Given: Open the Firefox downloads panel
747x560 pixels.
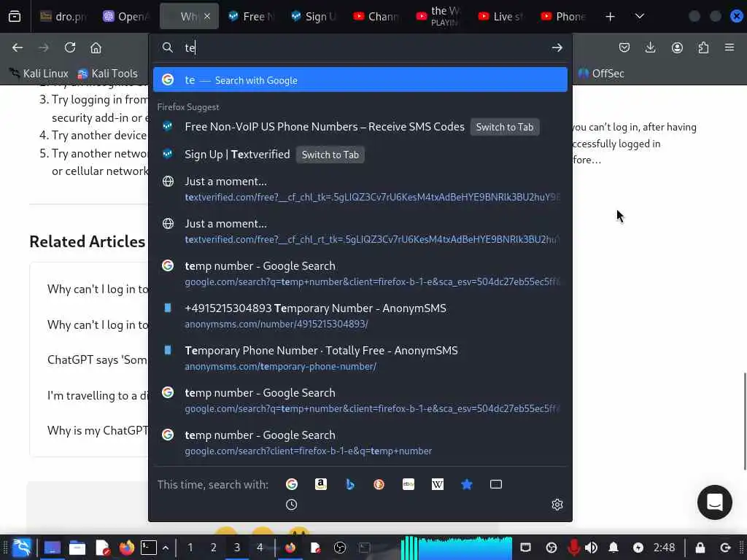Looking at the screenshot, I should pos(650,47).
